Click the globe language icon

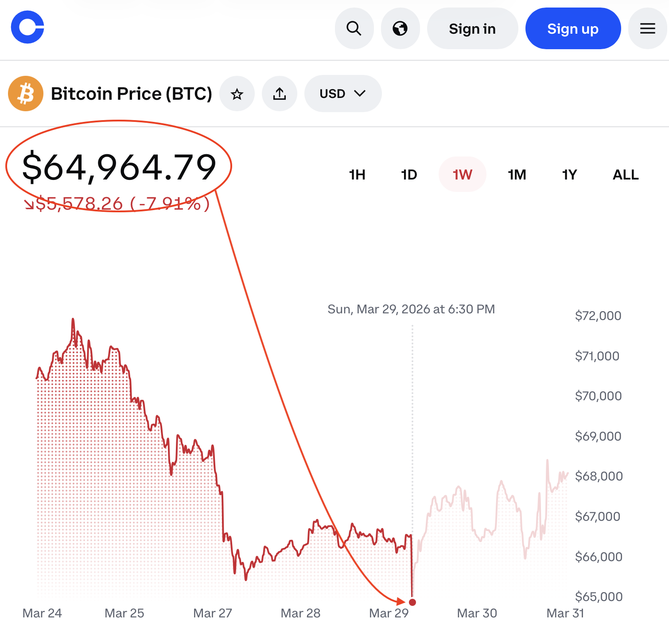coord(400,28)
